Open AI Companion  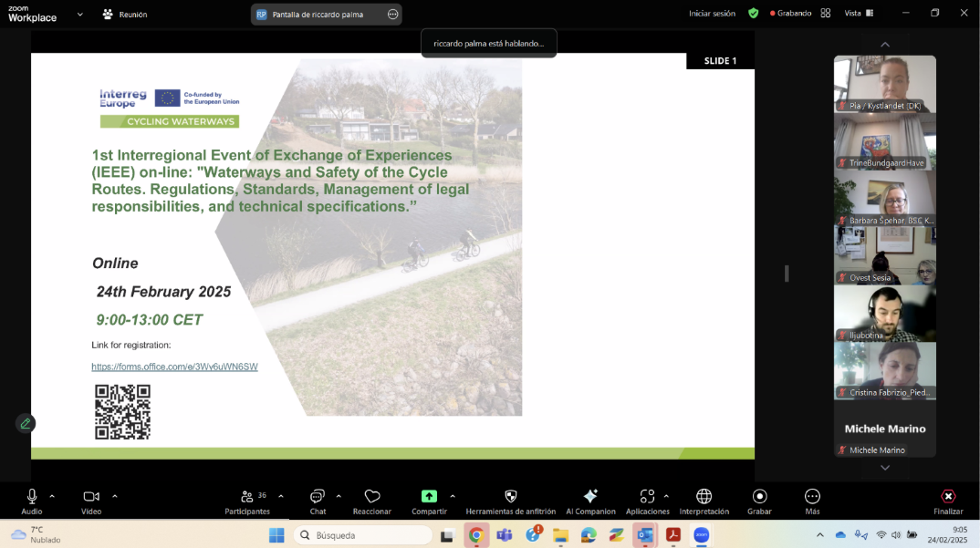590,497
